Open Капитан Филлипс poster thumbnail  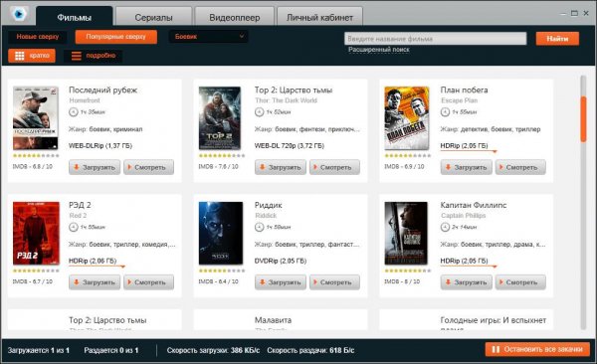(x=406, y=233)
